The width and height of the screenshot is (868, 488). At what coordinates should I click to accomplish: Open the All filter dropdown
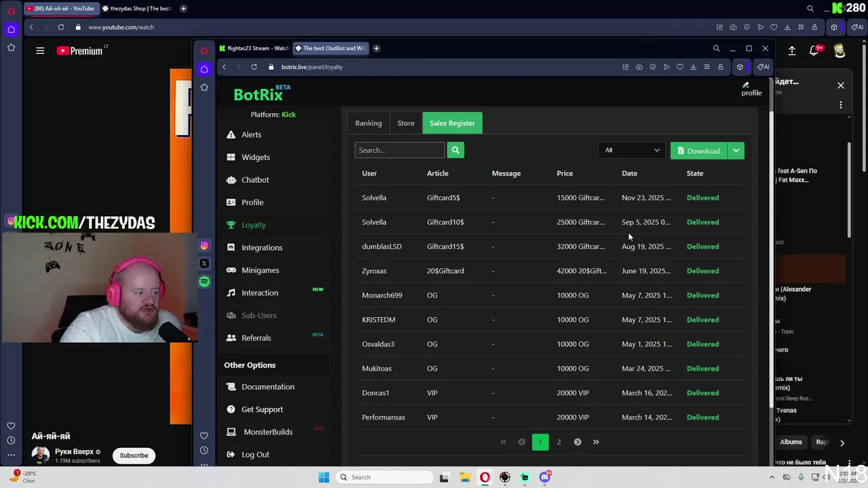coord(631,150)
